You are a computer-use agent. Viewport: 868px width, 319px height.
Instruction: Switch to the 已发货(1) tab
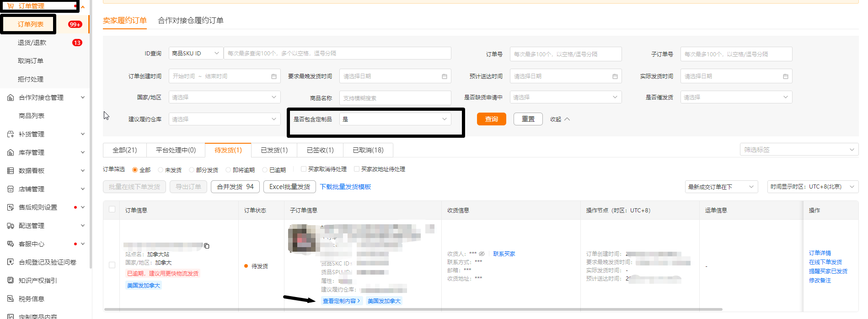pos(274,150)
